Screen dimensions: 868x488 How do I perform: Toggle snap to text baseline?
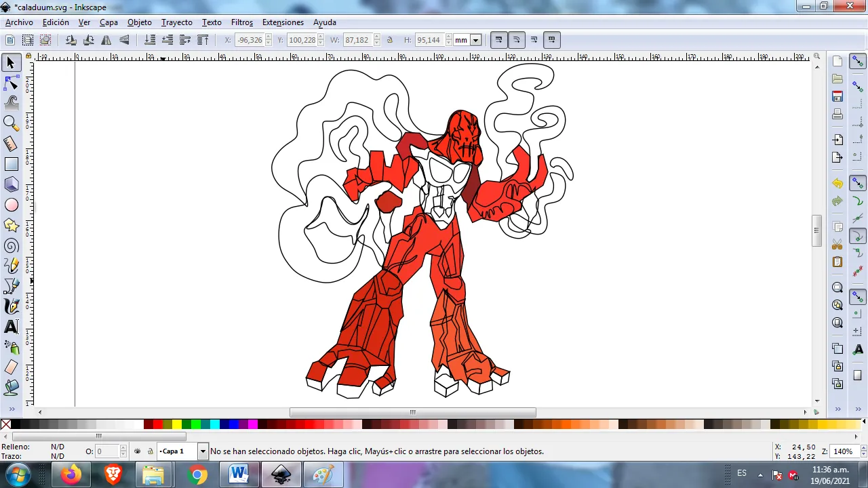pyautogui.click(x=858, y=349)
